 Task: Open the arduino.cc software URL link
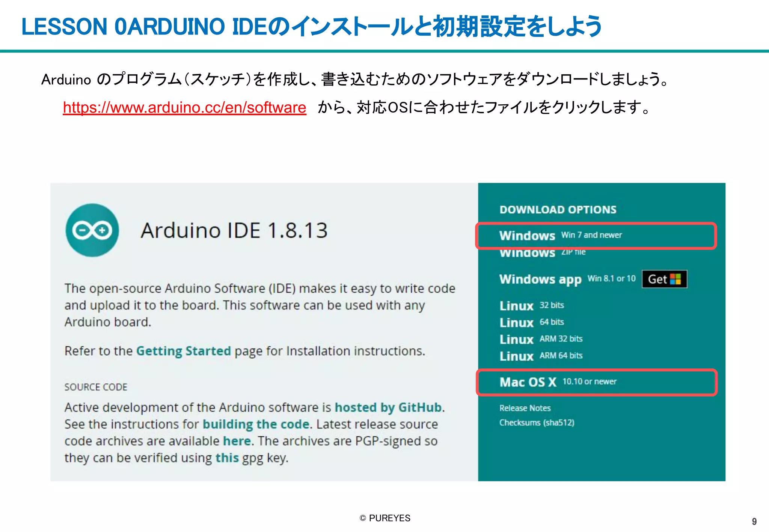click(184, 108)
